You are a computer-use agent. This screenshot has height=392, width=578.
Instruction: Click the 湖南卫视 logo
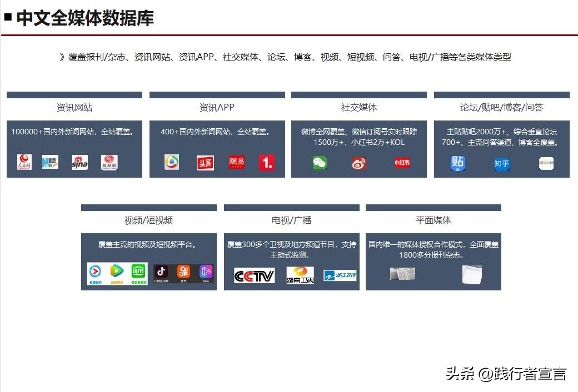(299, 275)
